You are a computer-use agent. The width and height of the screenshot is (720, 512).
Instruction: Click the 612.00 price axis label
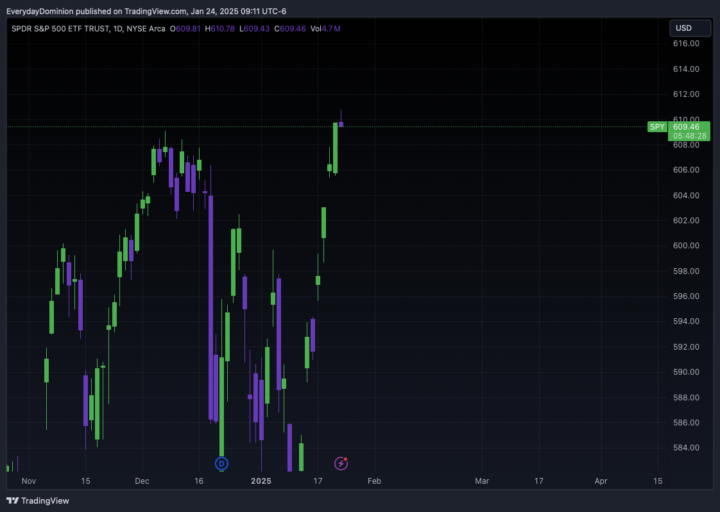coord(686,94)
